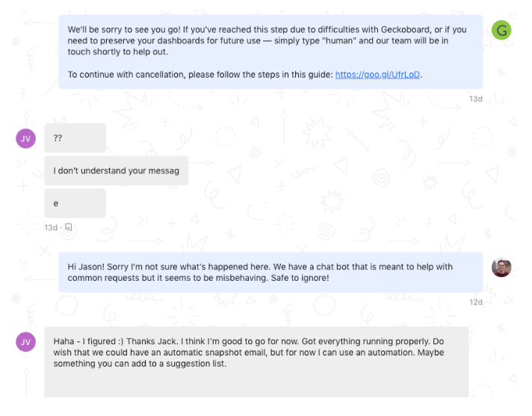Viewport: 532px width, 416px height.
Task: Click the JV avatar beside the Haha message
Action: tap(26, 342)
